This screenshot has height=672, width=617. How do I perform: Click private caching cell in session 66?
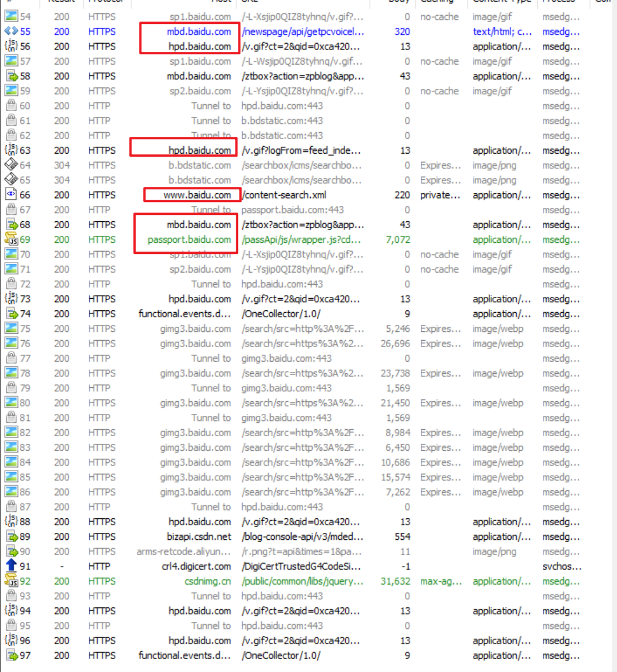pos(440,195)
